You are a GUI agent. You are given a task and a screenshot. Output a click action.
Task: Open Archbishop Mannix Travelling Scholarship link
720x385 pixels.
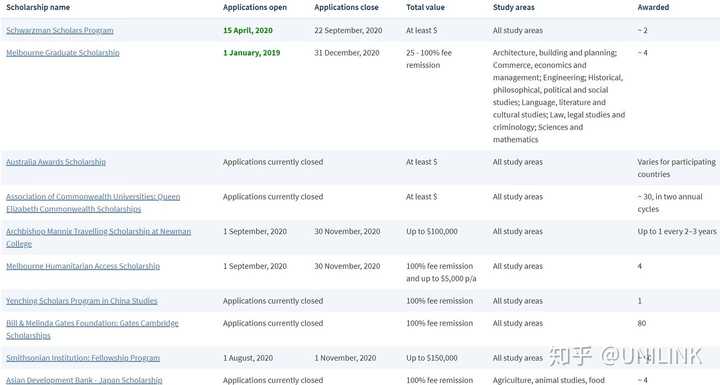[x=98, y=238]
